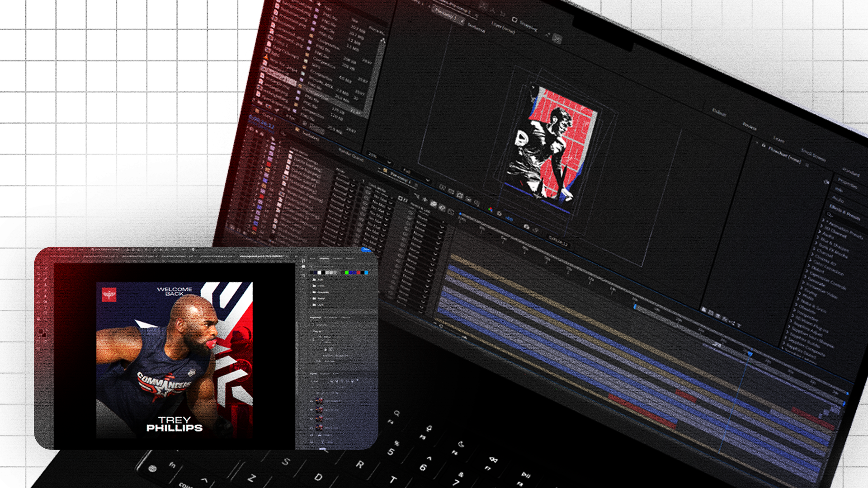
Task: Switch to Photoshop's Patterns tab
Action: [x=350, y=258]
